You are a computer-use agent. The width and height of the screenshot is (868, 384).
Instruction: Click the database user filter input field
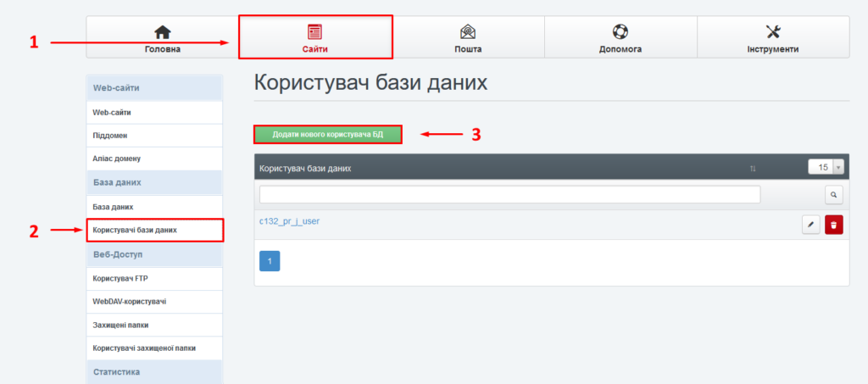pos(509,195)
